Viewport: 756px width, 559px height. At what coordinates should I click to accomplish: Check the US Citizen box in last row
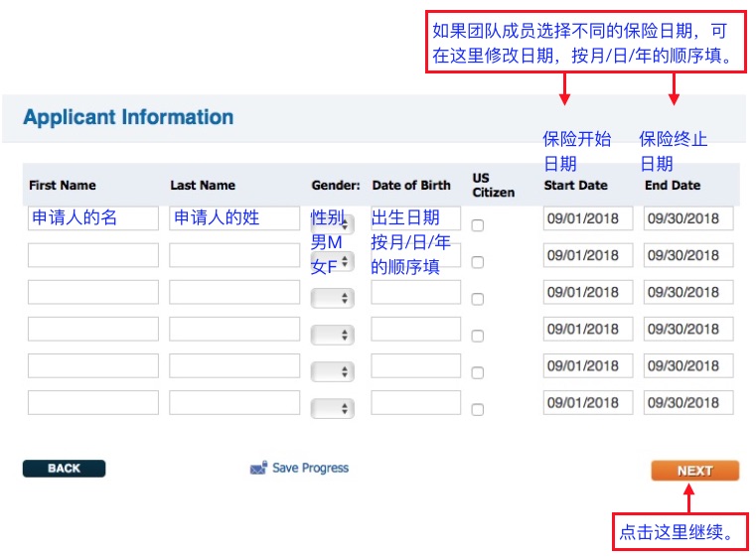click(478, 409)
